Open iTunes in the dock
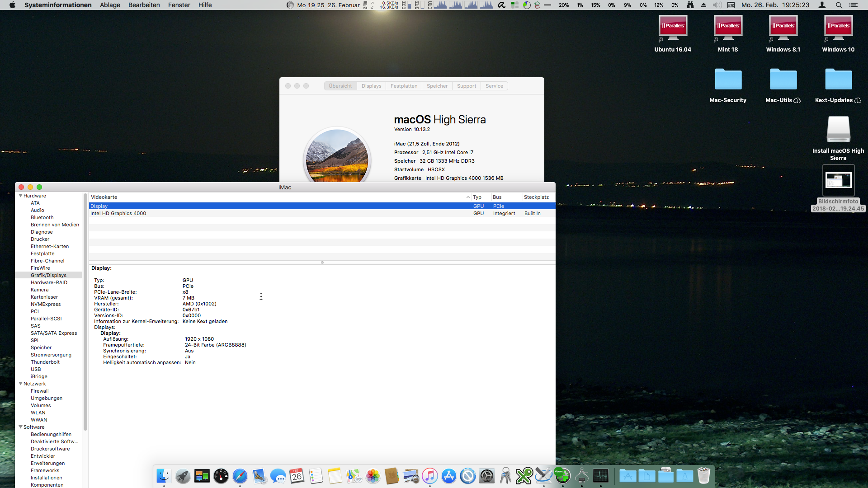 pos(430,476)
